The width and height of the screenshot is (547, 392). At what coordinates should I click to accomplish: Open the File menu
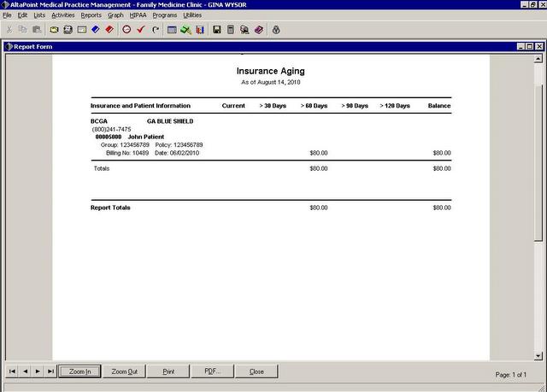[x=7, y=15]
